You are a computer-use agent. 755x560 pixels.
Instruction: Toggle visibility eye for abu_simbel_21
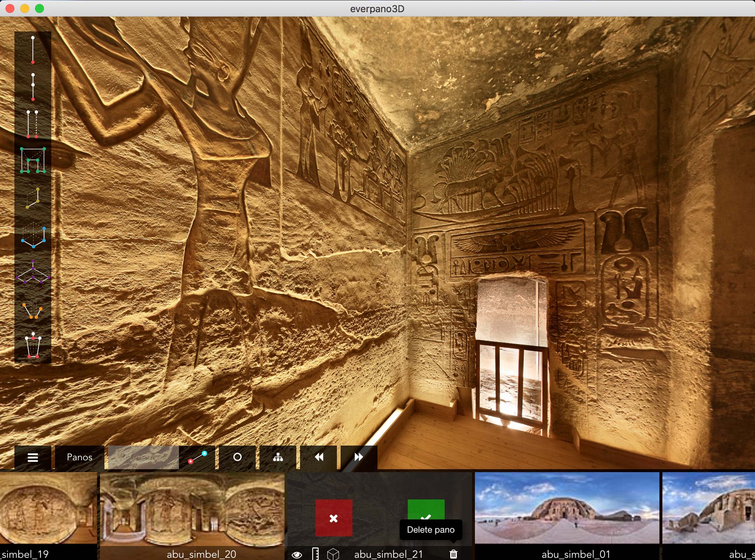point(297,554)
